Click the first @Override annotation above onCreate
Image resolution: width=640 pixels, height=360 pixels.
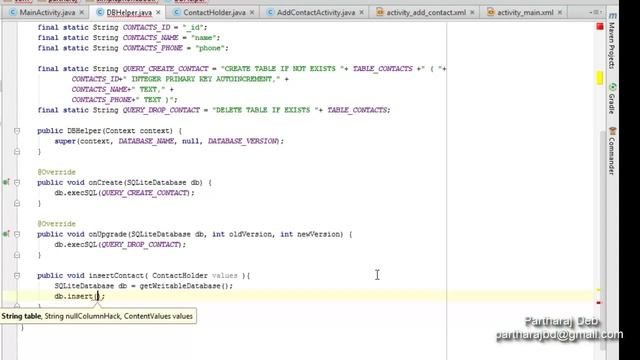[x=56, y=172]
